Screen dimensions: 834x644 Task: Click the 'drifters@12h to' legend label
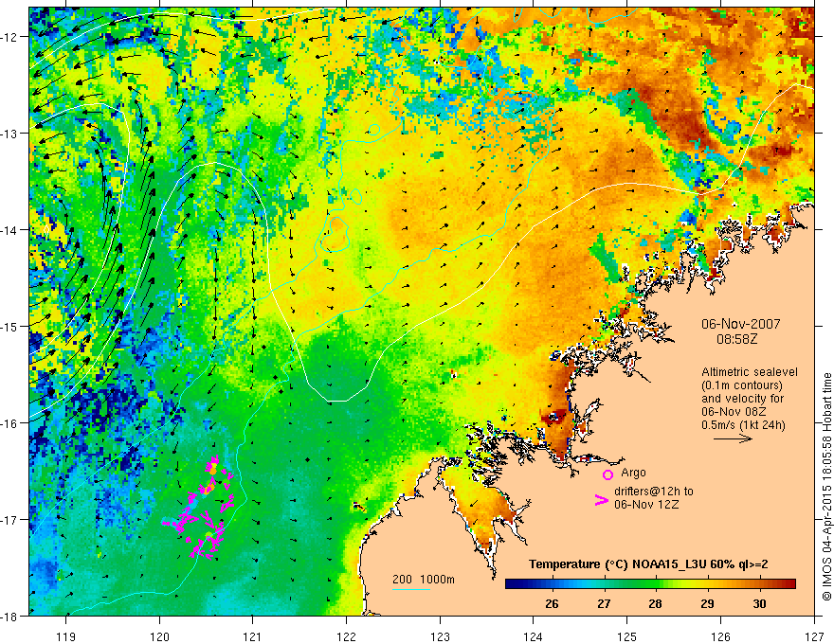tap(654, 492)
